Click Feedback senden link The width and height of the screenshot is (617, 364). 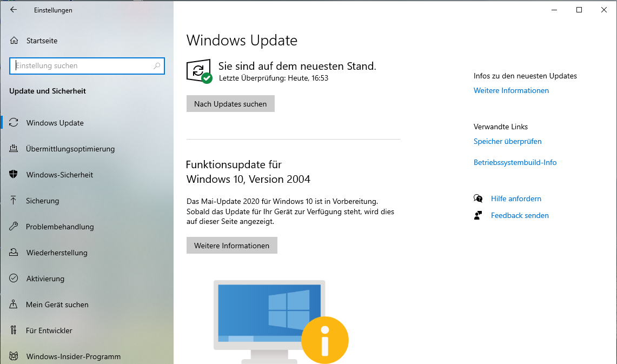click(520, 215)
